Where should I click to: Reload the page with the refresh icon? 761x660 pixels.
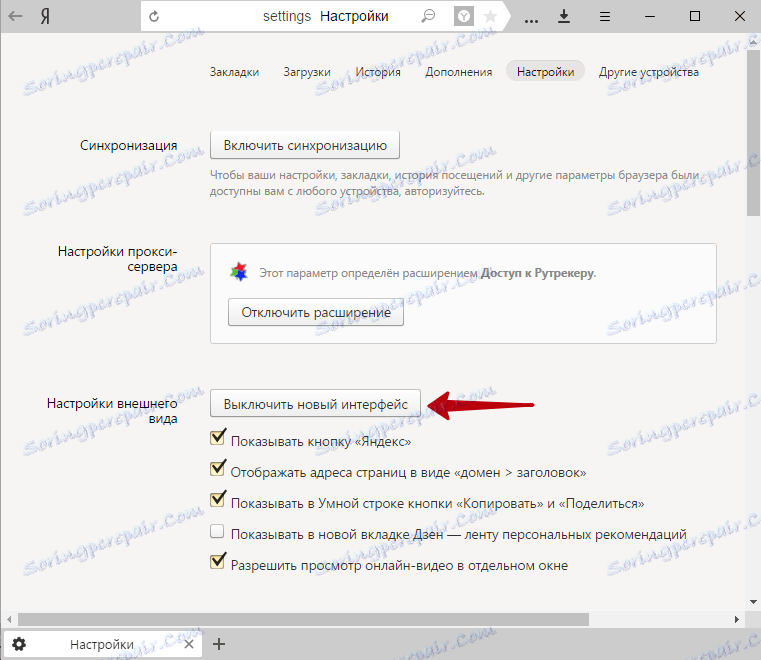pyautogui.click(x=154, y=16)
